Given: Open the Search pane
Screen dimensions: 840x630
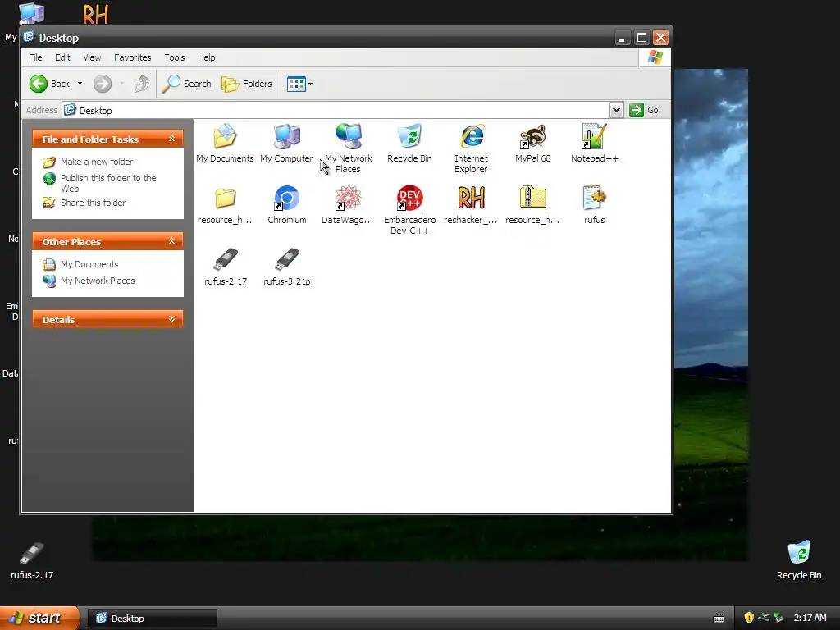Looking at the screenshot, I should 186,84.
